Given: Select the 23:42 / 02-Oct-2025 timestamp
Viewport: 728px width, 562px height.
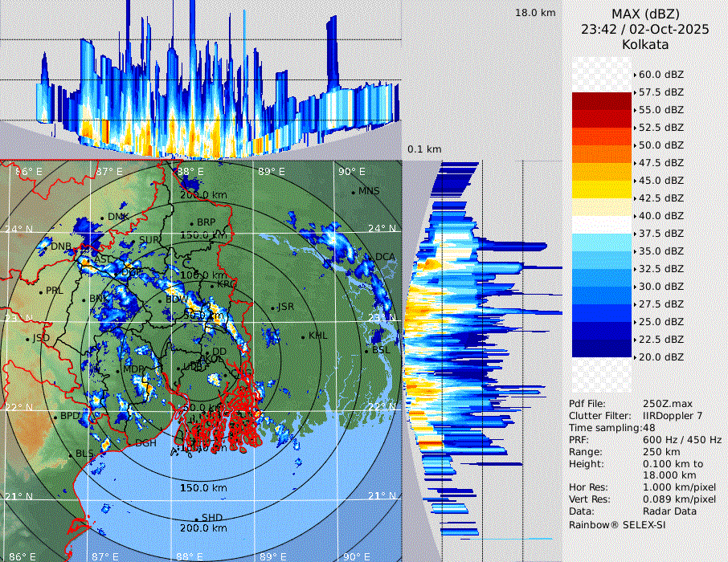Looking at the screenshot, I should click(x=645, y=29).
